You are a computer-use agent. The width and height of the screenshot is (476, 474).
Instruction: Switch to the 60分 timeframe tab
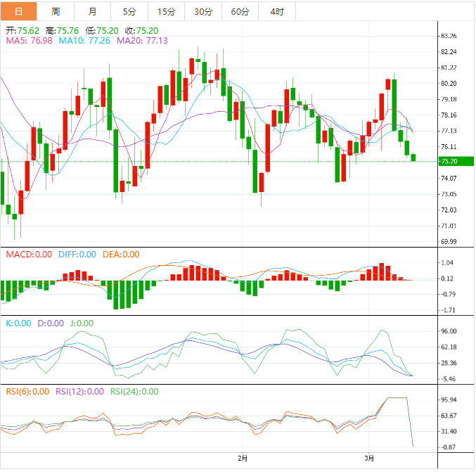[x=240, y=11]
